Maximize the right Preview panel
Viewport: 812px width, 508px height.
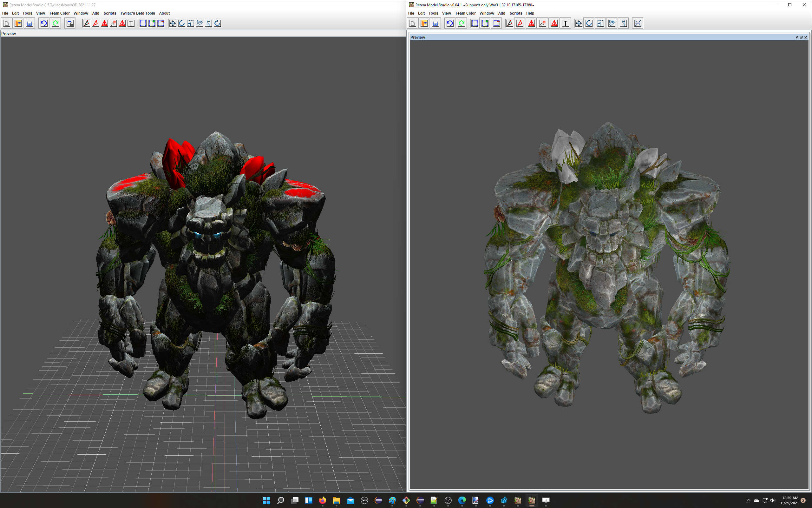pos(801,37)
